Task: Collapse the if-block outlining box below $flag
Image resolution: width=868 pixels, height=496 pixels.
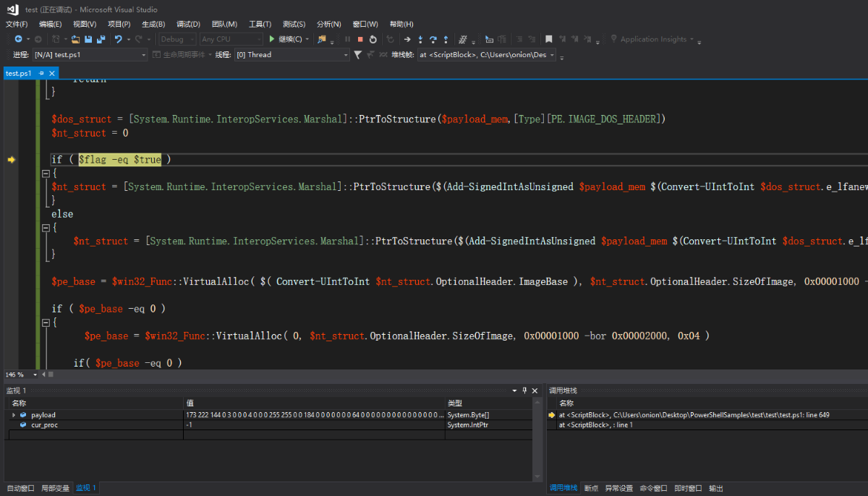Action: point(46,174)
